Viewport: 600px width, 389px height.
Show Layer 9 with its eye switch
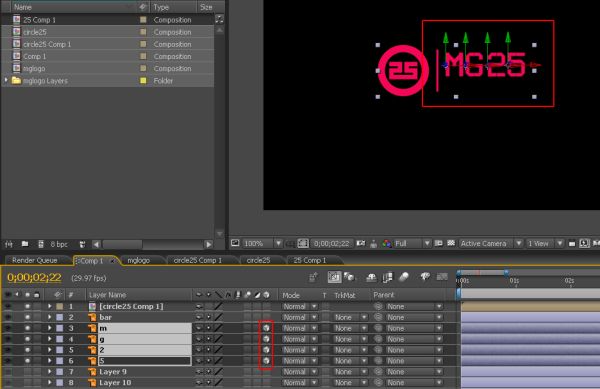point(8,372)
